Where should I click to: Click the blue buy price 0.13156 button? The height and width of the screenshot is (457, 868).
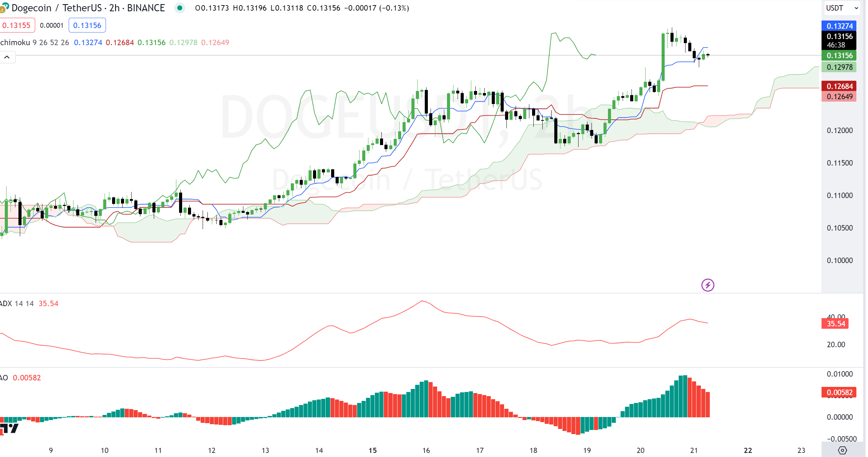87,25
